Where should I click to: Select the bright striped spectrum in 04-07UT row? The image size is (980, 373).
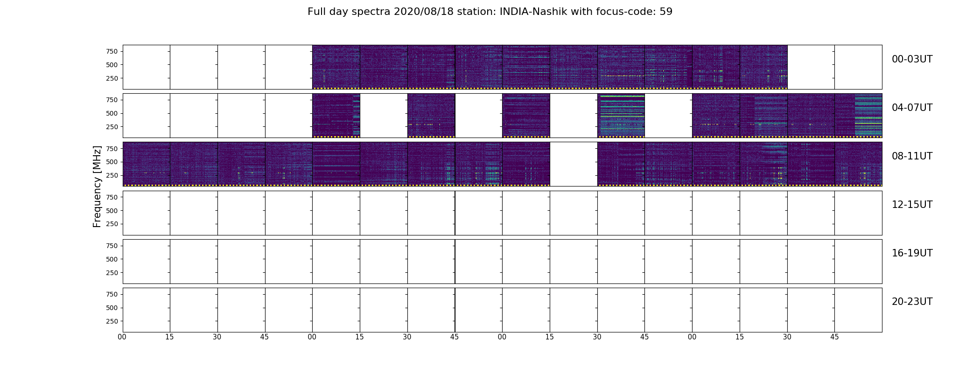pos(621,116)
